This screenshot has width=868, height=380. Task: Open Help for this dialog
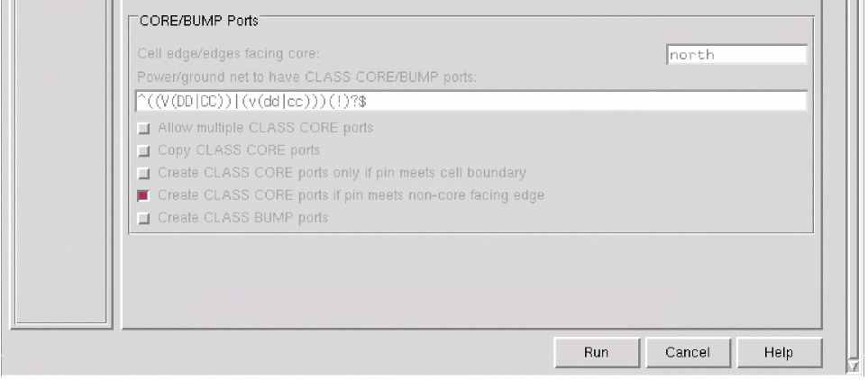pyautogui.click(x=779, y=353)
